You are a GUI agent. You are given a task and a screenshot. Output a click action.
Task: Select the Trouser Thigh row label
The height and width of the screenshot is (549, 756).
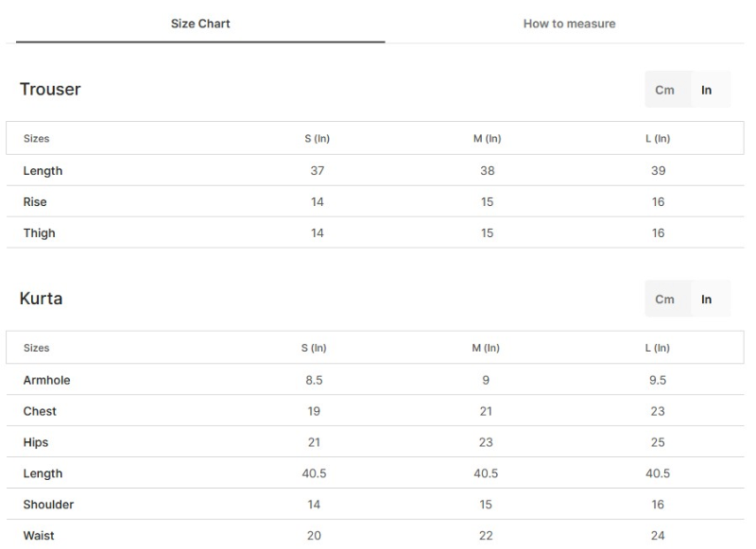[x=40, y=233]
